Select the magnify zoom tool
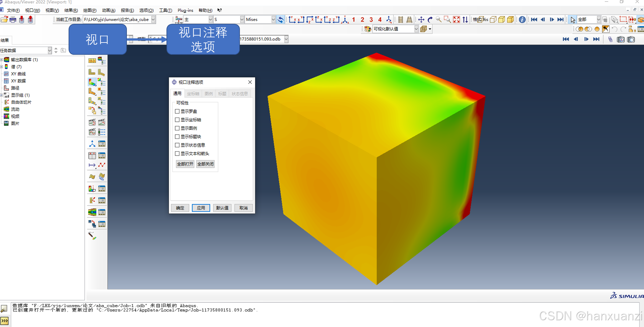 coord(439,20)
